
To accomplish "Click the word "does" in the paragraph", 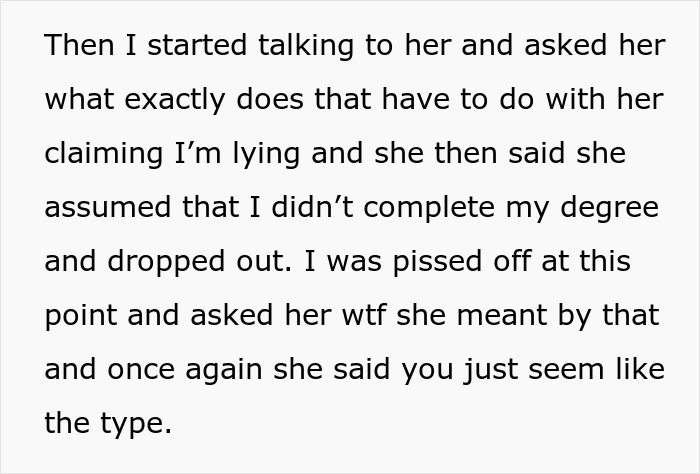I will 270,98.
